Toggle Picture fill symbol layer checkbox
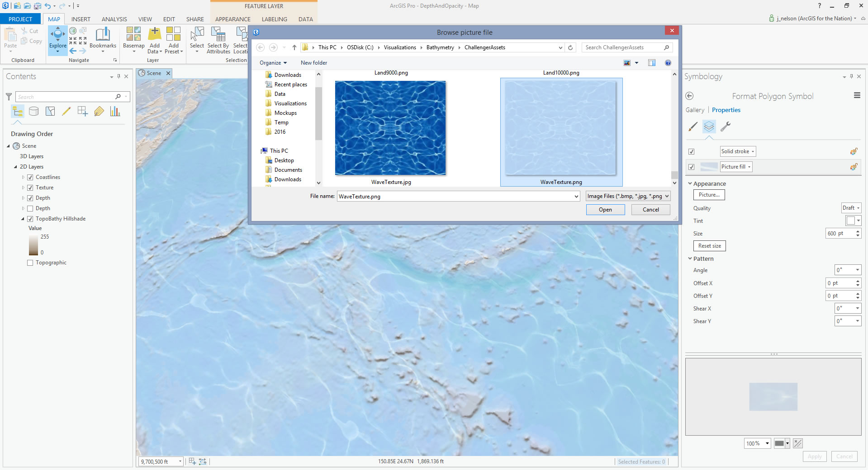Screen dimensions: 868x470 click(x=691, y=167)
